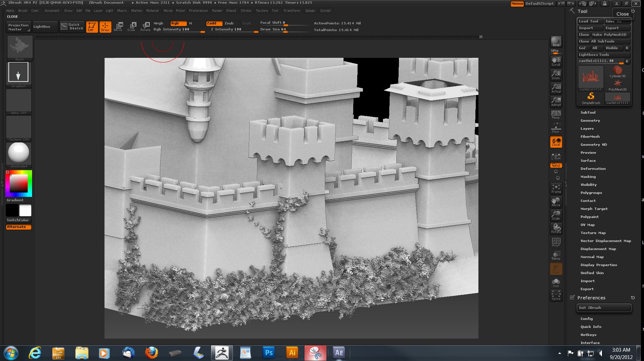Click the right-shelf Rotate view icon
Image resolution: width=644 pixels, height=361 pixels.
point(556,229)
